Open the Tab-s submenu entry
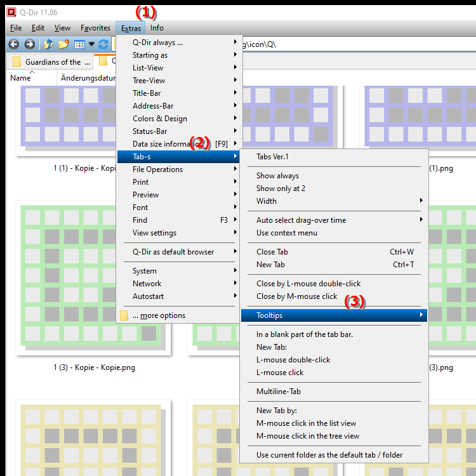 [x=178, y=157]
